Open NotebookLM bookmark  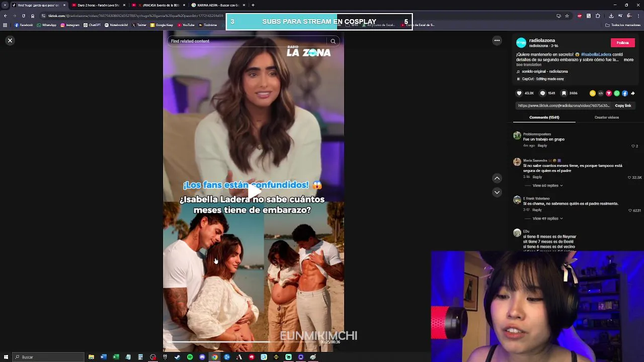(x=116, y=25)
